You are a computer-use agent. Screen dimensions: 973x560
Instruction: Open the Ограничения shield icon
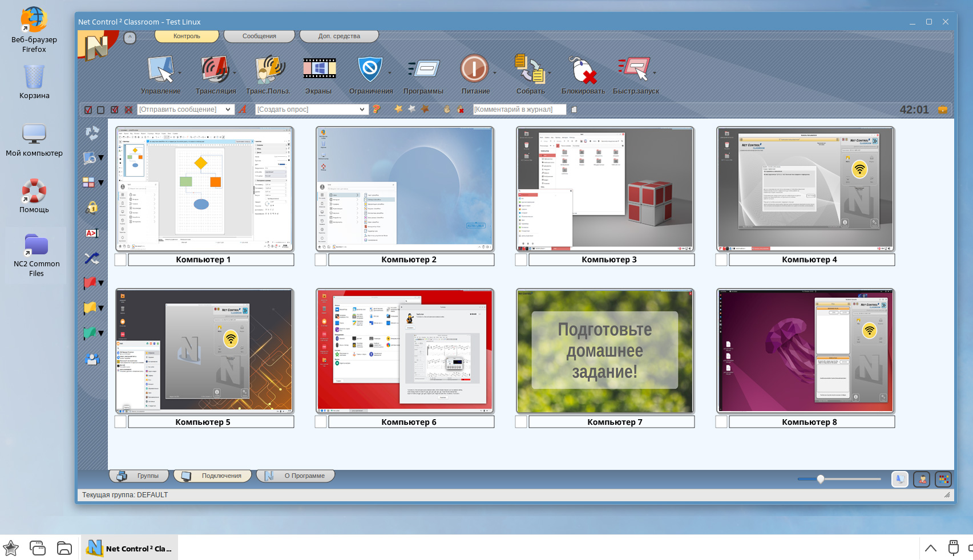coord(370,70)
